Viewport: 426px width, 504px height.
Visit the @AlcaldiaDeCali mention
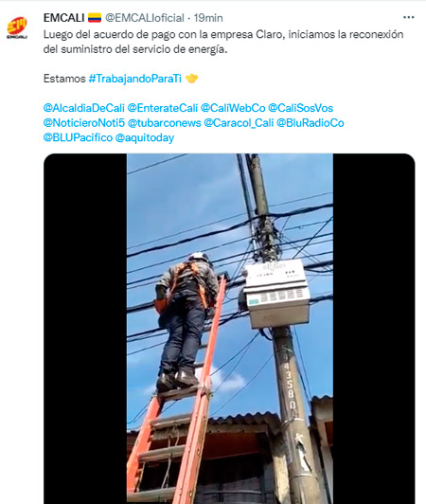coord(84,108)
